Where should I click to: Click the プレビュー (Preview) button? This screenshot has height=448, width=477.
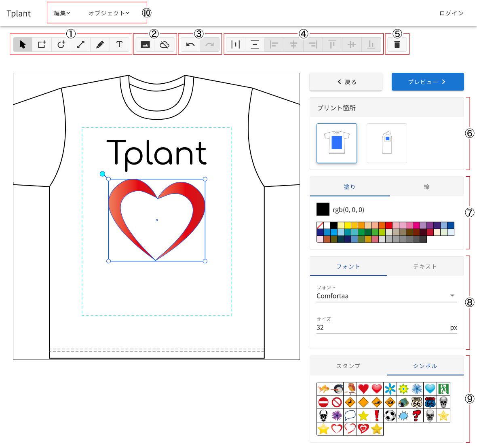coord(427,82)
